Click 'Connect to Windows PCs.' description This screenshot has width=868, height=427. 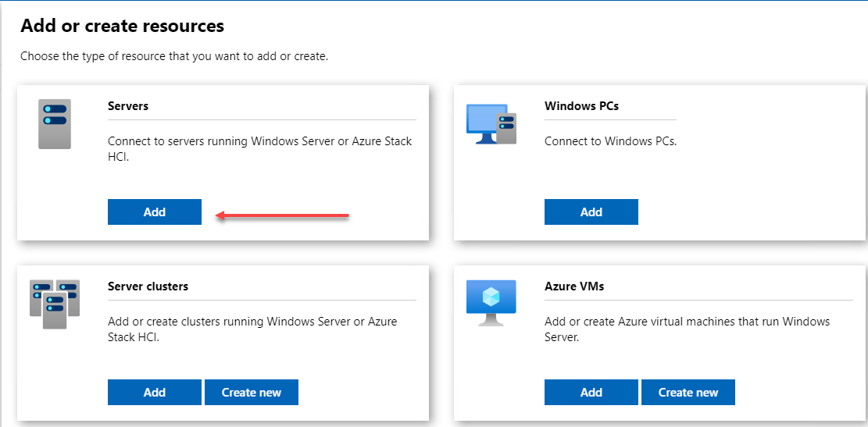click(x=611, y=141)
